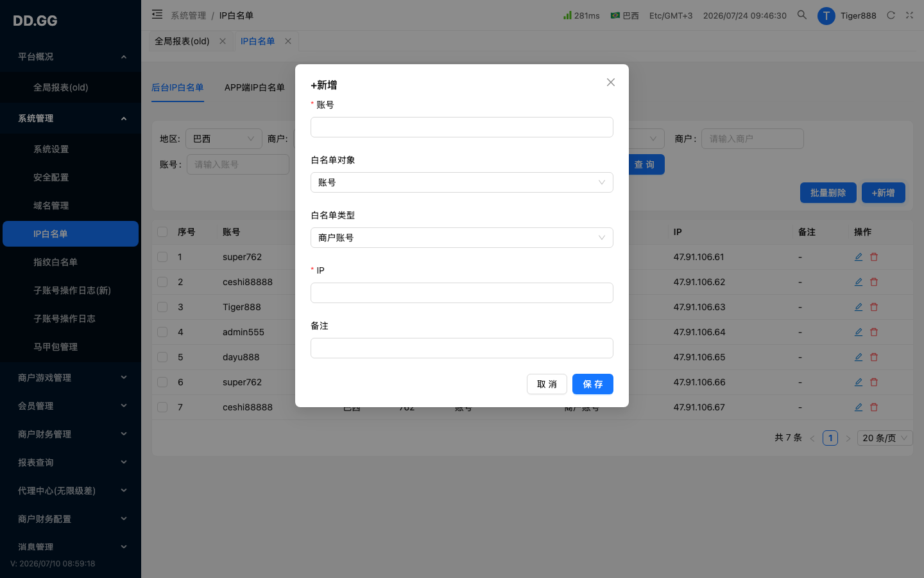924x578 pixels.
Task: Open the 全局报表(old) page tab
Action: click(182, 41)
